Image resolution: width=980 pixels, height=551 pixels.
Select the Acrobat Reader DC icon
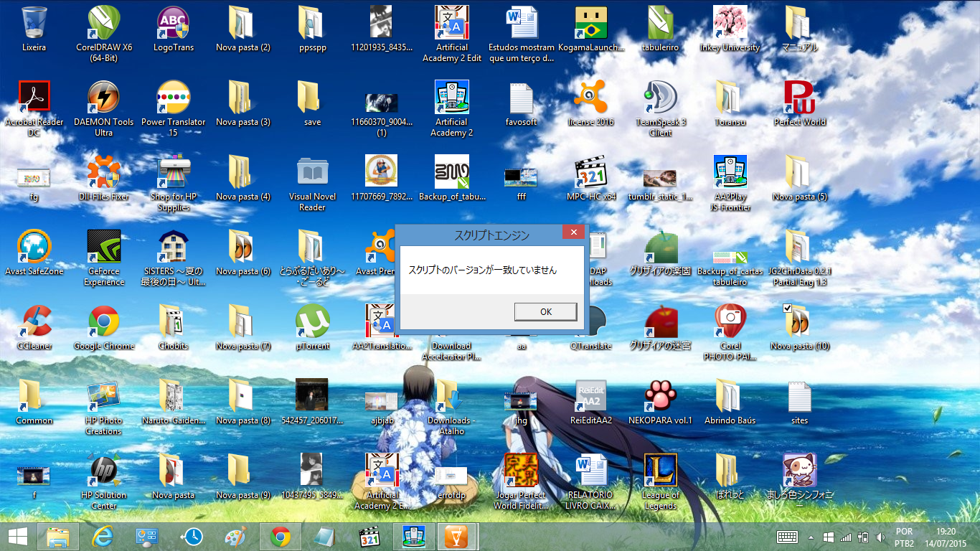coord(34,108)
